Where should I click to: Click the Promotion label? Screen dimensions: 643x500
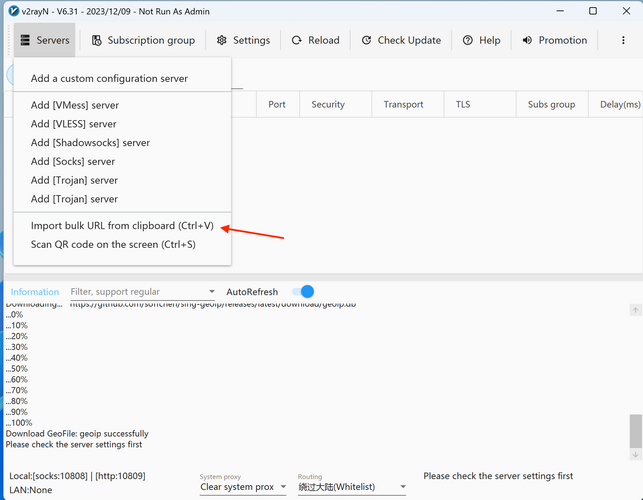[563, 40]
